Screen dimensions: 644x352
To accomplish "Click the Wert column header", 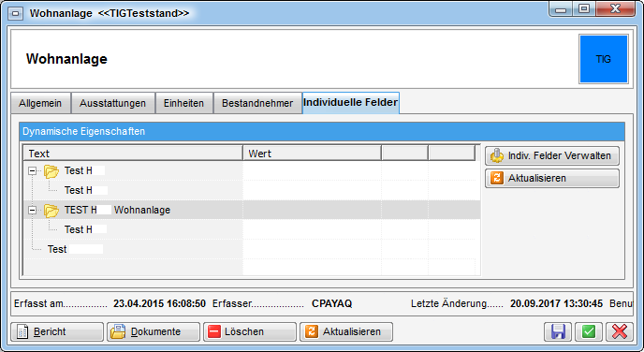I will pos(312,154).
